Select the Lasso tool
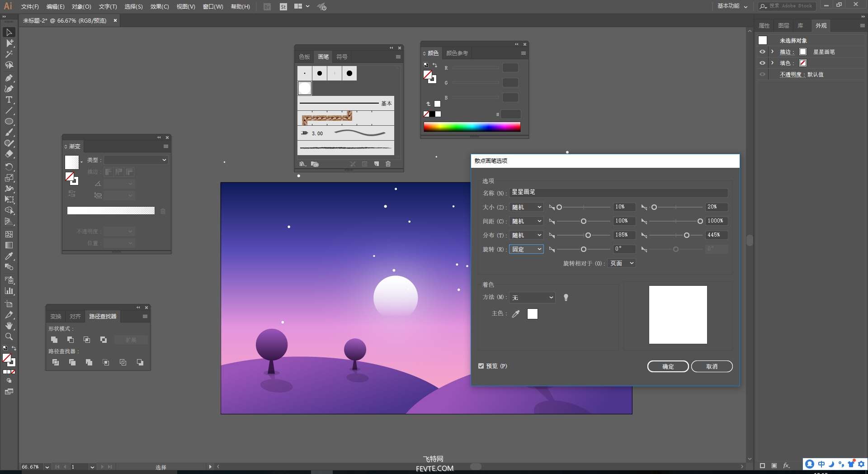 [x=9, y=65]
